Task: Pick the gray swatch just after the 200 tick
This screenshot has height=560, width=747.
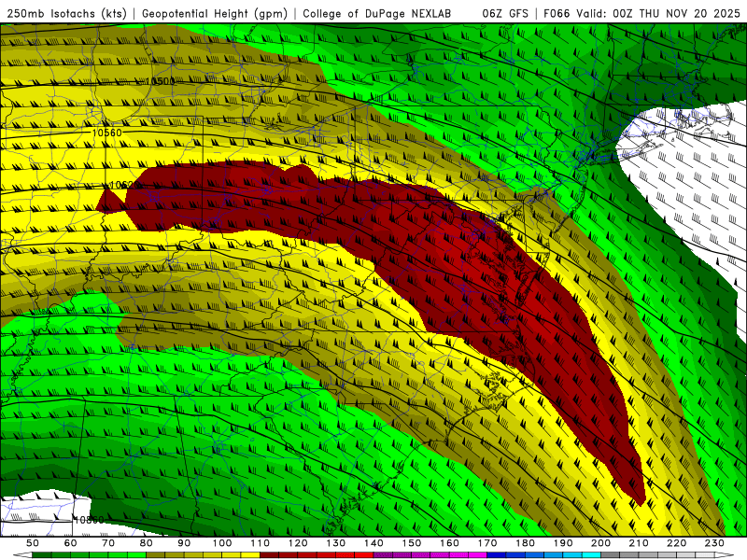Action: 611,555
